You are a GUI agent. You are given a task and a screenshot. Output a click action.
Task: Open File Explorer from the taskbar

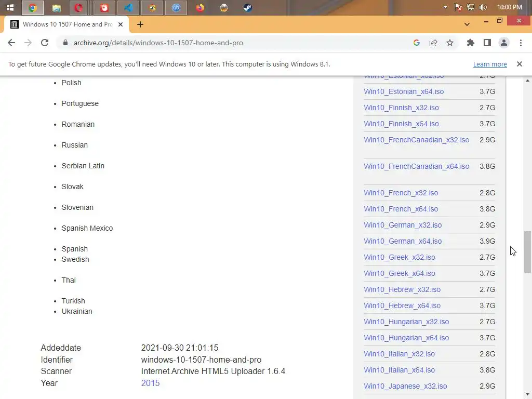click(x=56, y=7)
